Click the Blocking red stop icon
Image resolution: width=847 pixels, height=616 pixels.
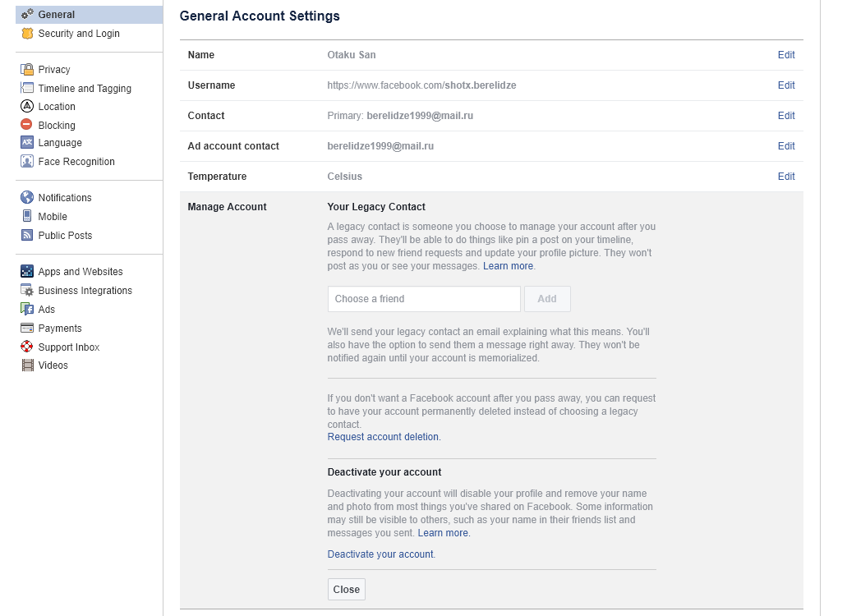point(27,125)
